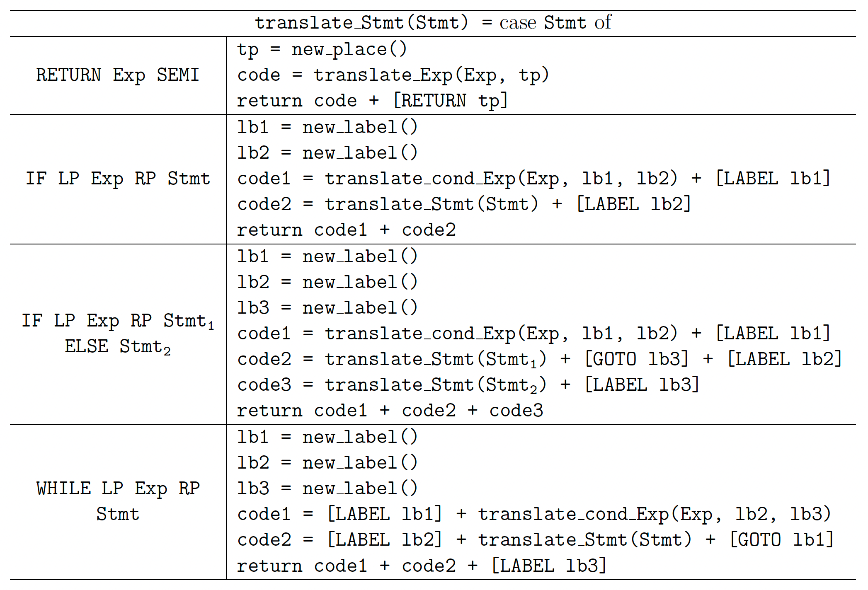The image size is (868, 590).
Task: Click the 'code3 = translate_Stmt(Stmt₂)' text
Action: 392,385
